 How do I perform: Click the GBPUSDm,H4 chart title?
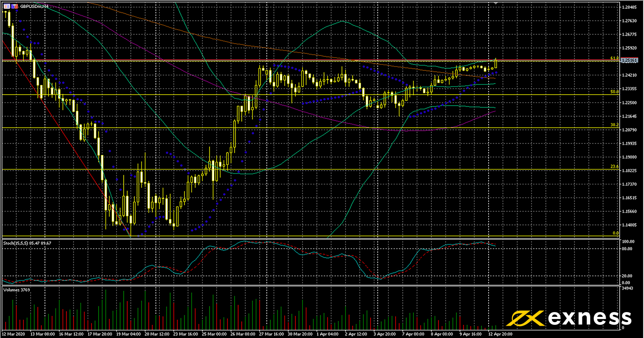34,7
